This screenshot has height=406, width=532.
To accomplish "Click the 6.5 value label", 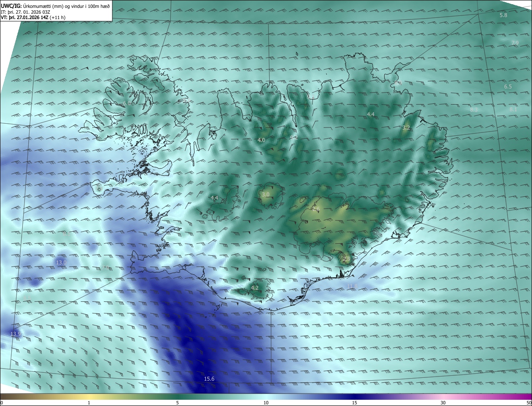I will click(508, 86).
